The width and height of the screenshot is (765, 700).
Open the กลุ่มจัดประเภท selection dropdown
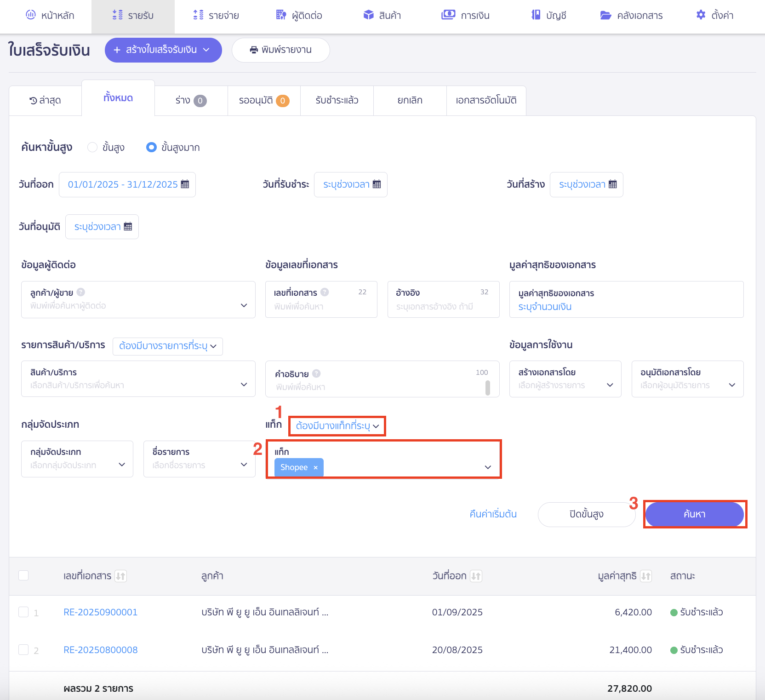point(77,459)
